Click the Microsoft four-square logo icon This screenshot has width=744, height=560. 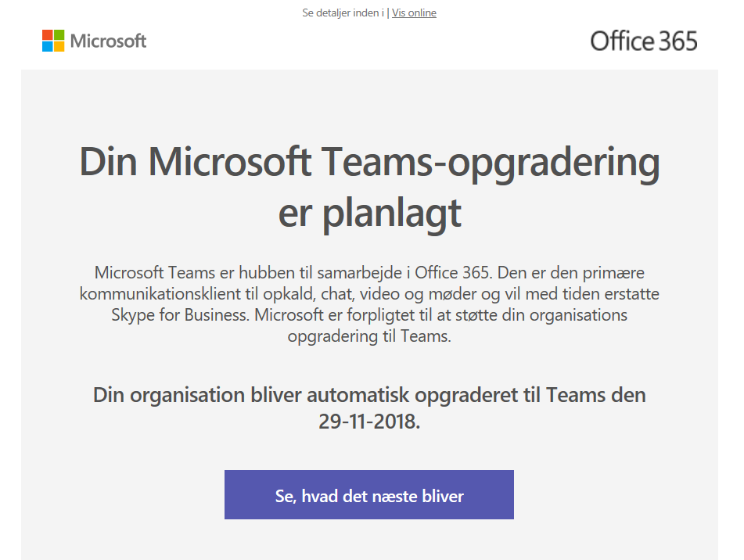[53, 41]
